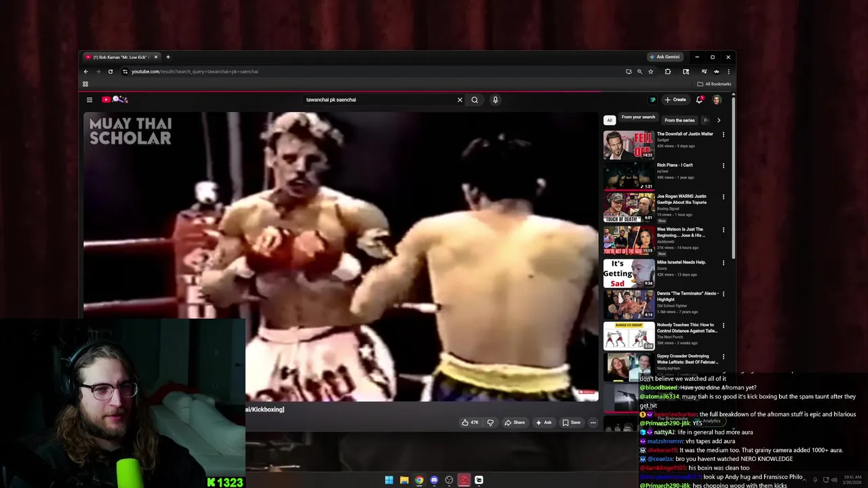Click Ask Gemini button

[x=665, y=57]
